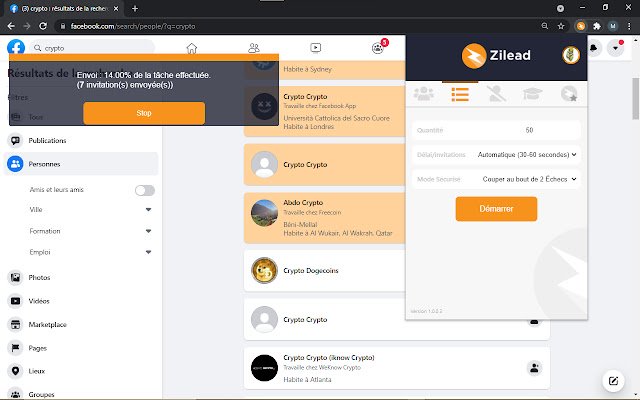Open Zilead graduation cap tab
Viewport: 640px width, 400px height.
pos(532,94)
